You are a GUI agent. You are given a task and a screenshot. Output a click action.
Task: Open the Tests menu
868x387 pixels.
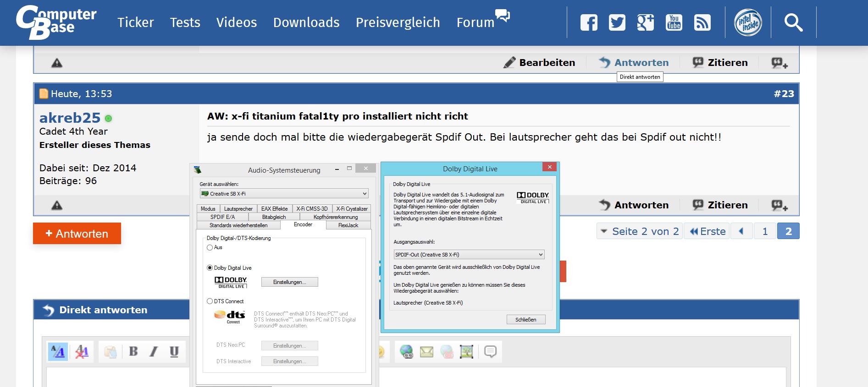(x=185, y=22)
